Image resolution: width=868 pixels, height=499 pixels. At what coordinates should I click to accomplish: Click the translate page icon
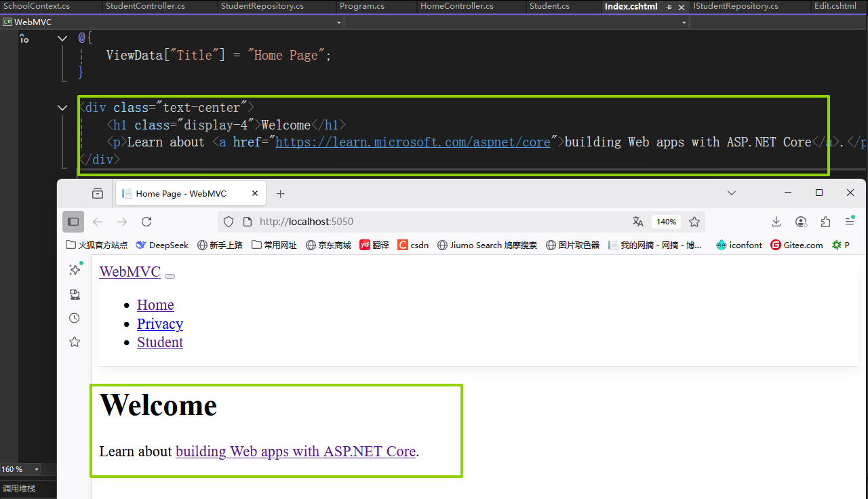(637, 222)
